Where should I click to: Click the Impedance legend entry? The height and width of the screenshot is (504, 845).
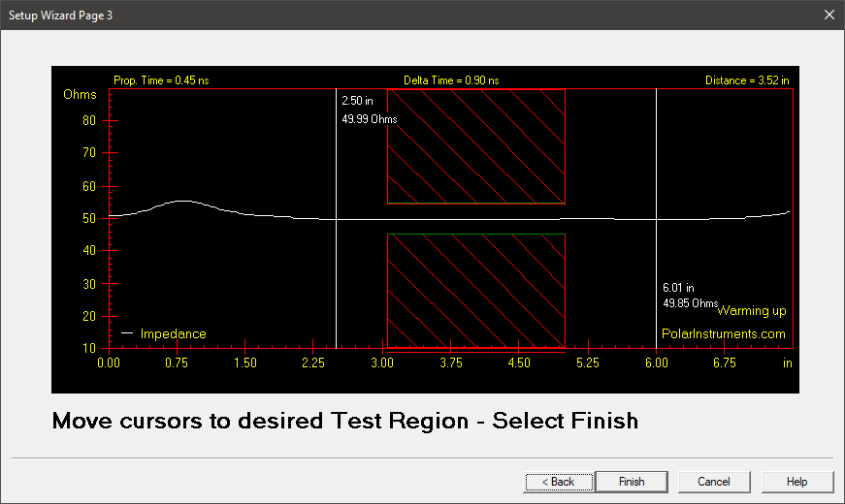point(164,333)
